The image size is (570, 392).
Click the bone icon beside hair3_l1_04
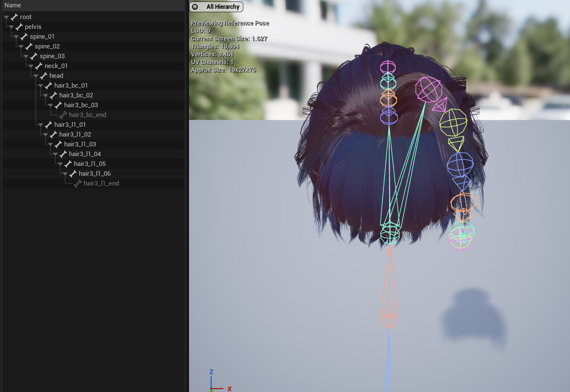(63, 155)
